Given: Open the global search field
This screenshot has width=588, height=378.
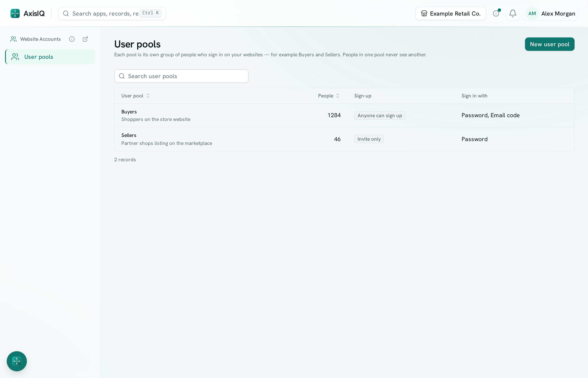Looking at the screenshot, I should coord(112,13).
